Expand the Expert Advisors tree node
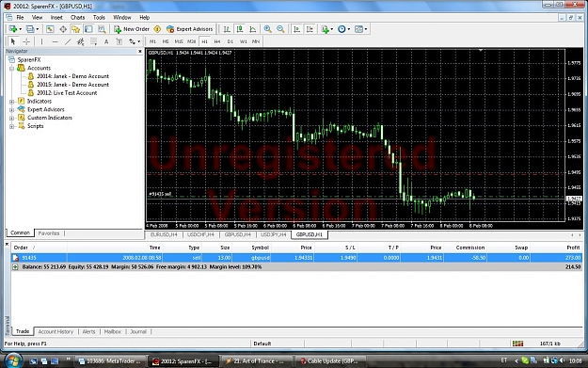This screenshot has width=588, height=368. point(11,109)
